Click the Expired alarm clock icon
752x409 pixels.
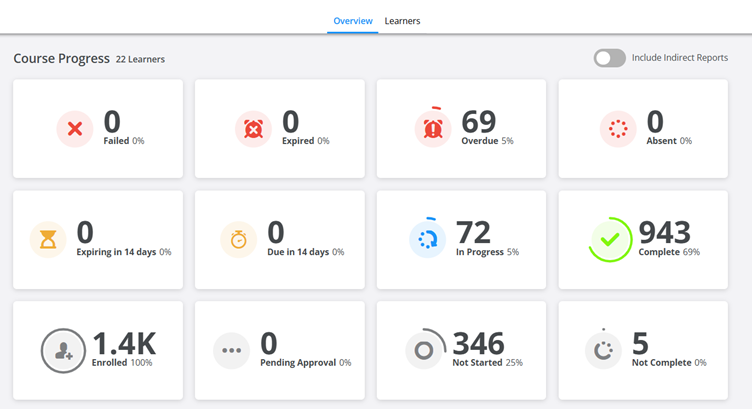253,129
